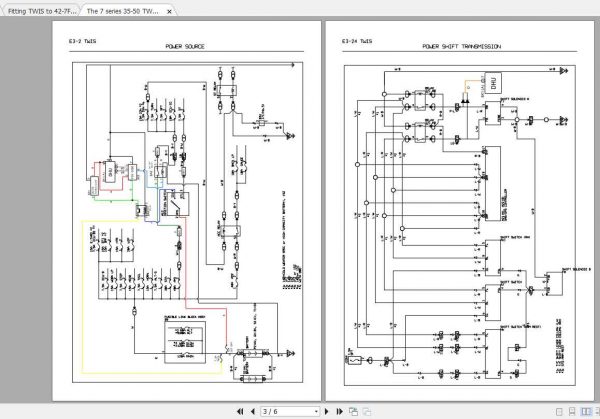
Task: Click the greyed next view icon
Action: (x=367, y=412)
